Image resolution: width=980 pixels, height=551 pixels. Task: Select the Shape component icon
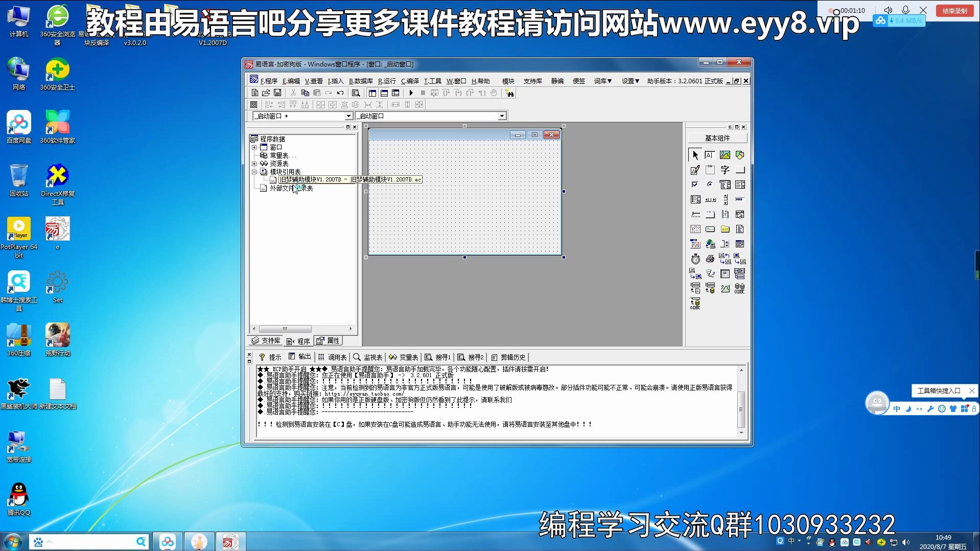click(x=739, y=155)
